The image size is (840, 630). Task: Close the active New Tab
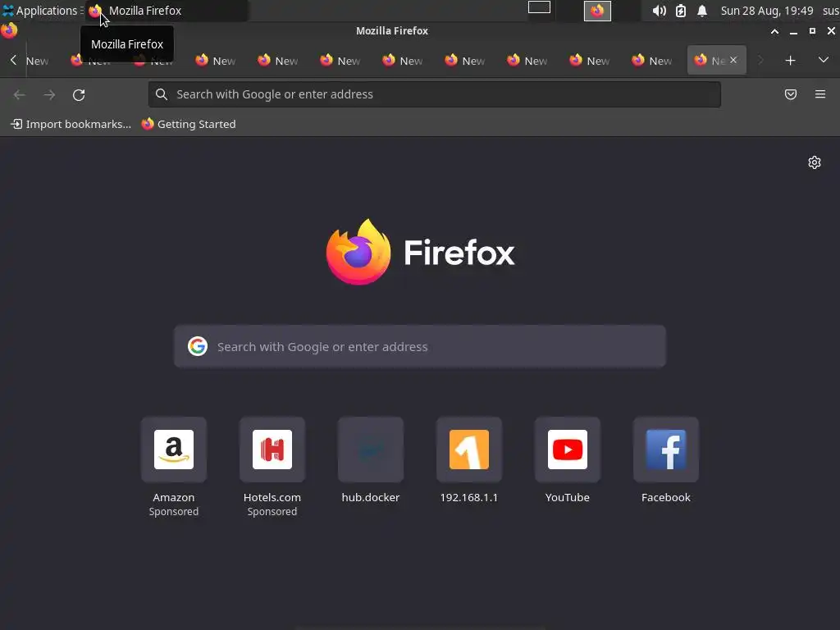point(733,60)
